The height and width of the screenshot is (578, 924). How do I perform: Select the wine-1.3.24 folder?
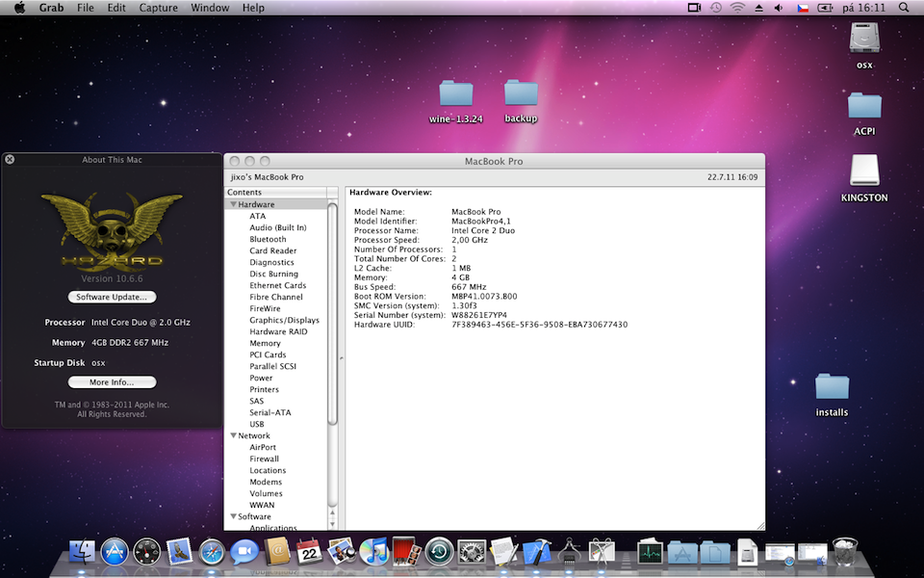click(x=455, y=94)
